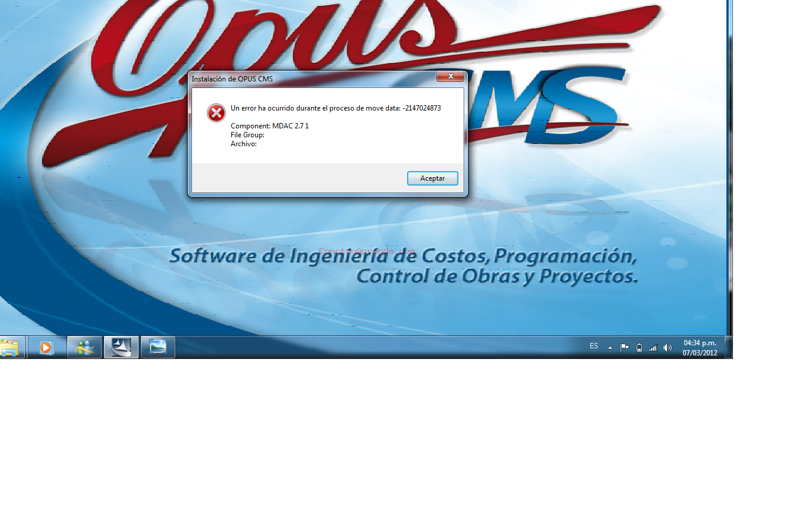Click the Constru Aprende watermark link text
This screenshot has height=507, width=812.
(x=367, y=251)
